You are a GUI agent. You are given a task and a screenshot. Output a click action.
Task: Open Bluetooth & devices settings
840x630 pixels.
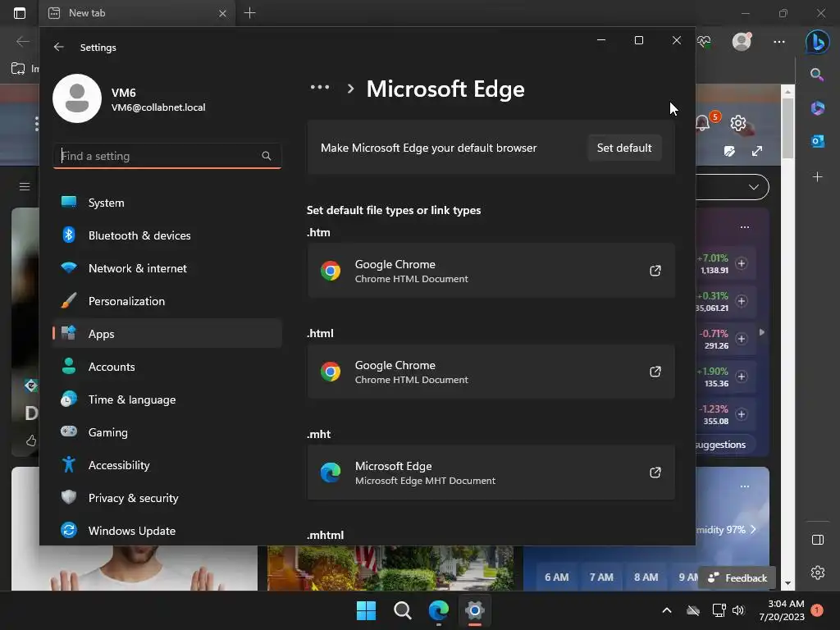[x=167, y=235]
